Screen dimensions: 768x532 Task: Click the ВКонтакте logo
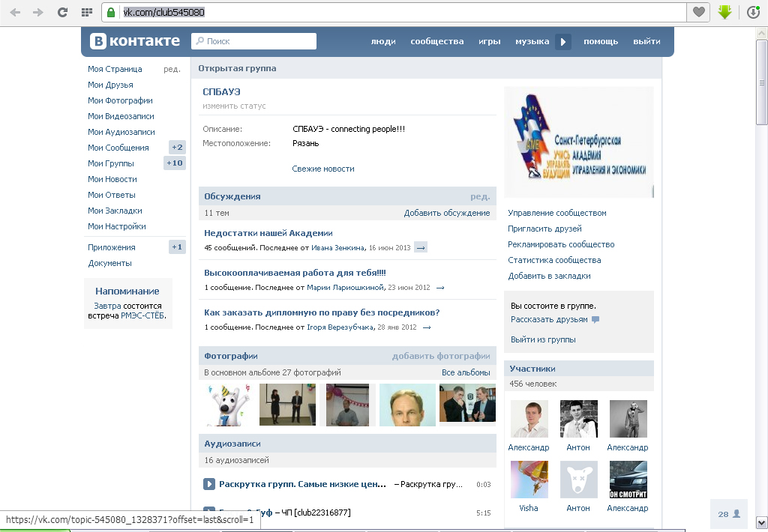tap(135, 41)
